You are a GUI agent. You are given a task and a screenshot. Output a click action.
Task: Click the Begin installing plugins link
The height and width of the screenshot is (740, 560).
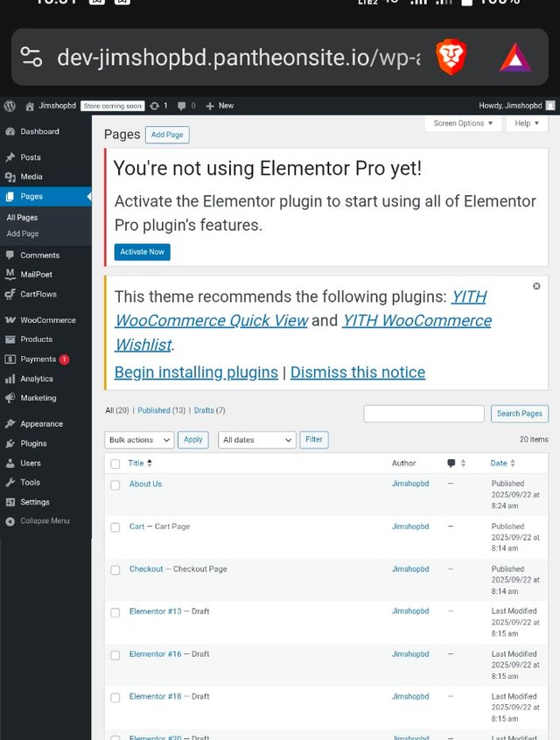[196, 372]
